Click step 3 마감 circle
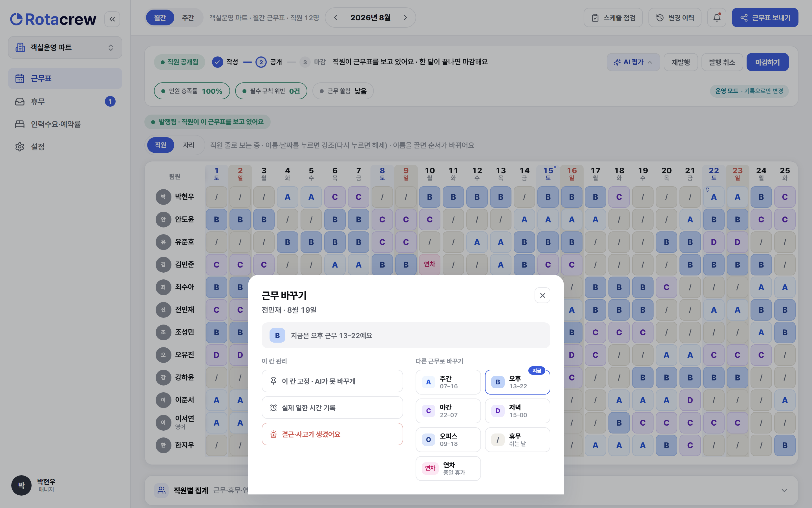 click(305, 62)
